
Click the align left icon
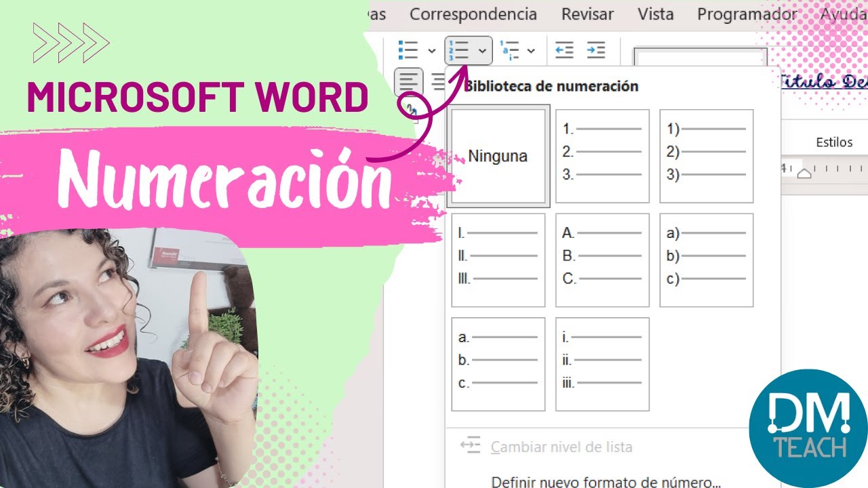coord(408,82)
